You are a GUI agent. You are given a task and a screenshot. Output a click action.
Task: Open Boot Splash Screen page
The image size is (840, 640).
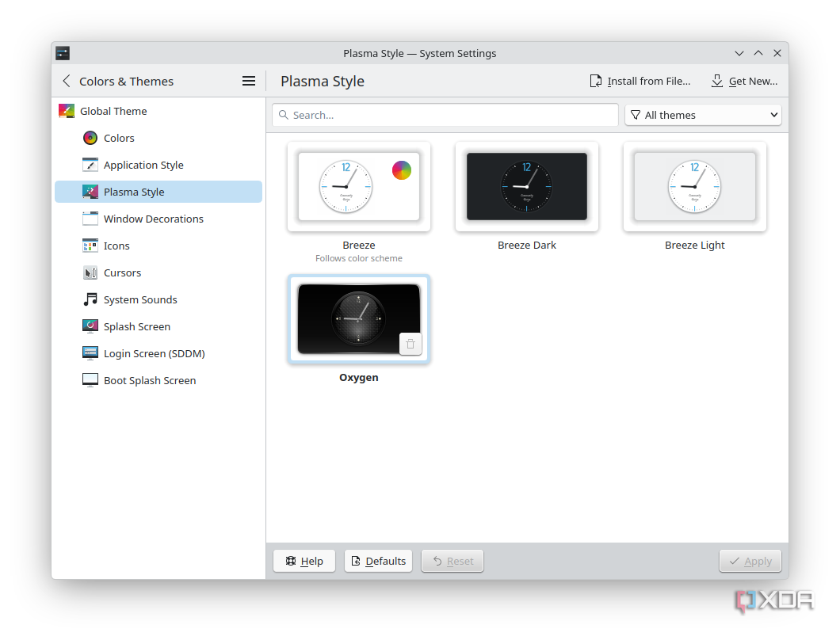158,379
